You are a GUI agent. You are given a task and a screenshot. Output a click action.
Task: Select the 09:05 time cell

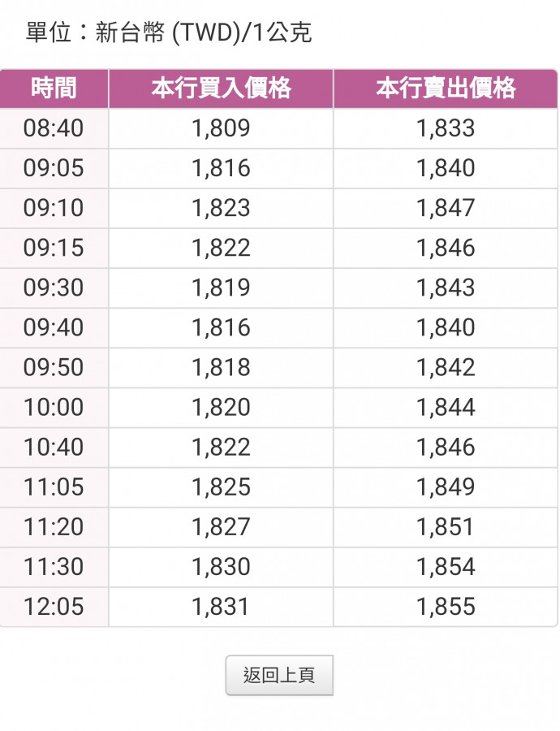pyautogui.click(x=54, y=168)
